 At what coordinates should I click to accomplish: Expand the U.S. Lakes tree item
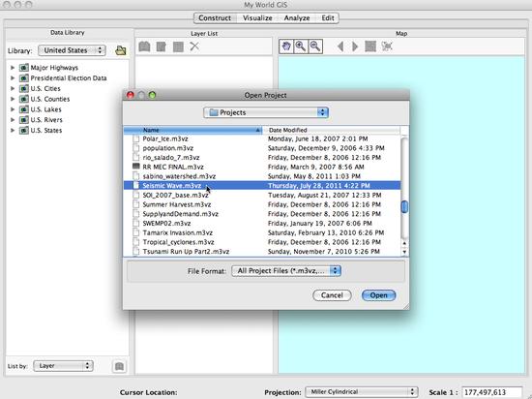coord(13,109)
